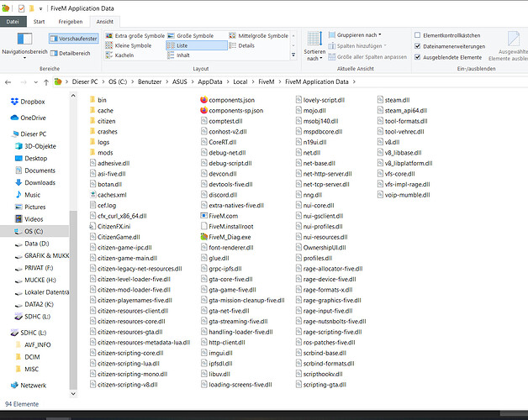Viewport: 528px width, 420px height.
Task: Select Inhalt layout
Action: 179,55
